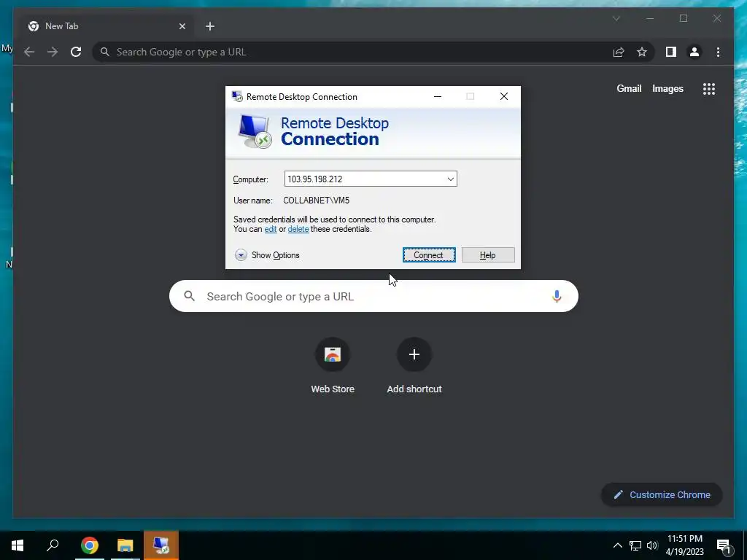Click Chrome's back arrow
The width and height of the screenshot is (747, 560).
tap(29, 52)
